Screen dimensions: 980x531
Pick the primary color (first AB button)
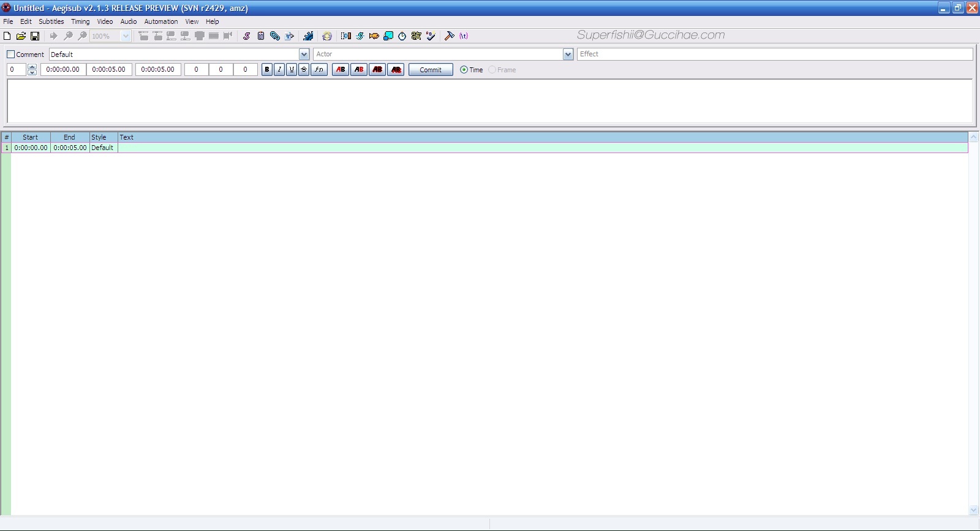pos(341,70)
